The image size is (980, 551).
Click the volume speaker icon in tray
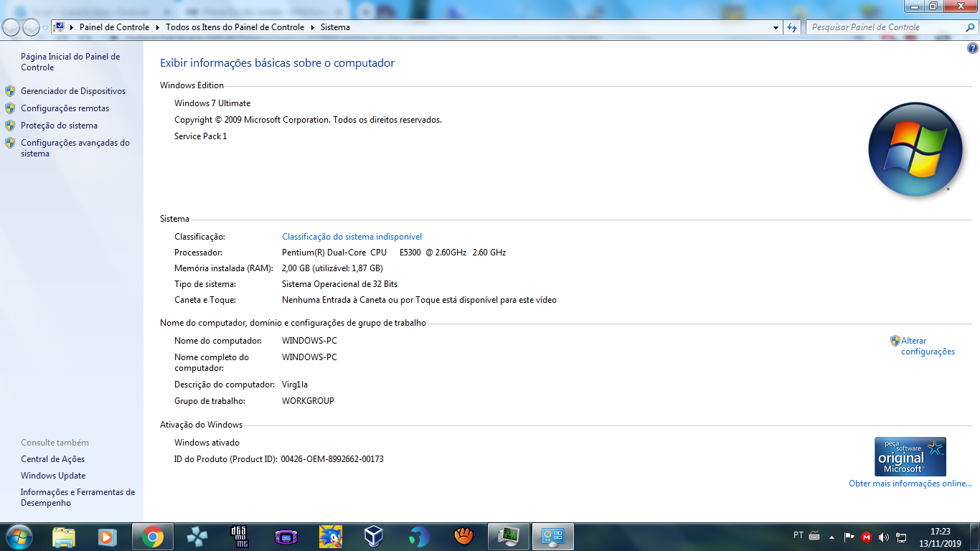point(884,537)
